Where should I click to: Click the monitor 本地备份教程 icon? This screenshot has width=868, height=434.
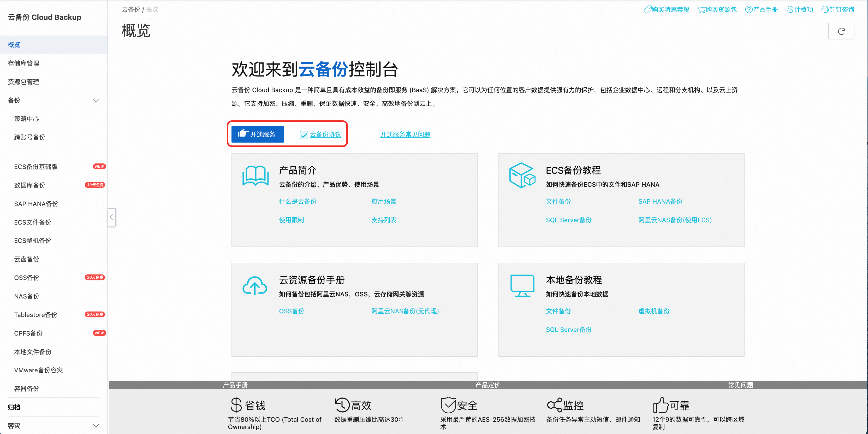(522, 286)
